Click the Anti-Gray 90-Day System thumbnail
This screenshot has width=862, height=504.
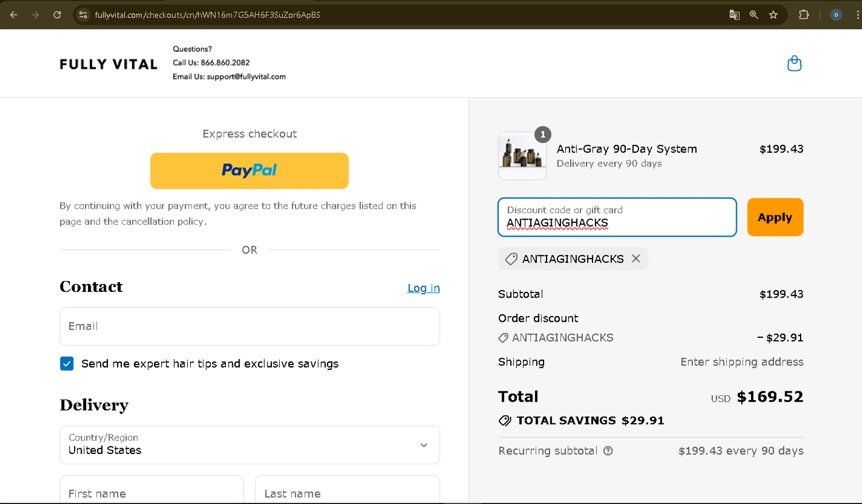coord(522,156)
